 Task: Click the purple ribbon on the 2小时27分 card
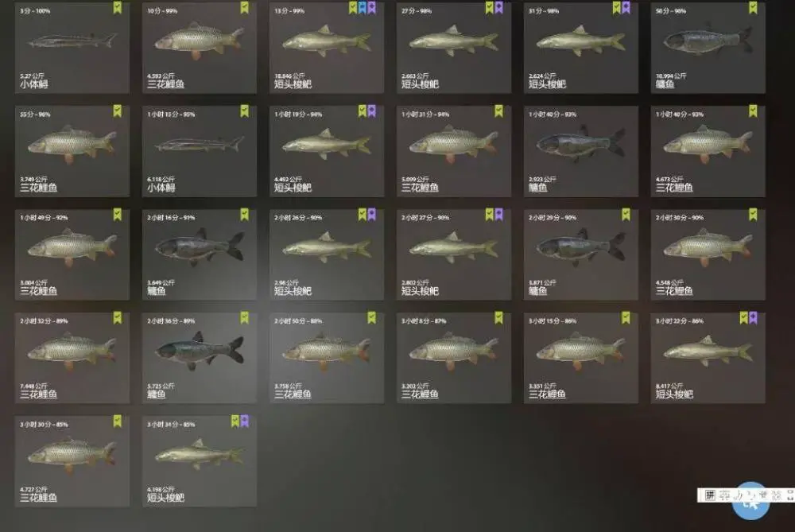tap(499, 215)
